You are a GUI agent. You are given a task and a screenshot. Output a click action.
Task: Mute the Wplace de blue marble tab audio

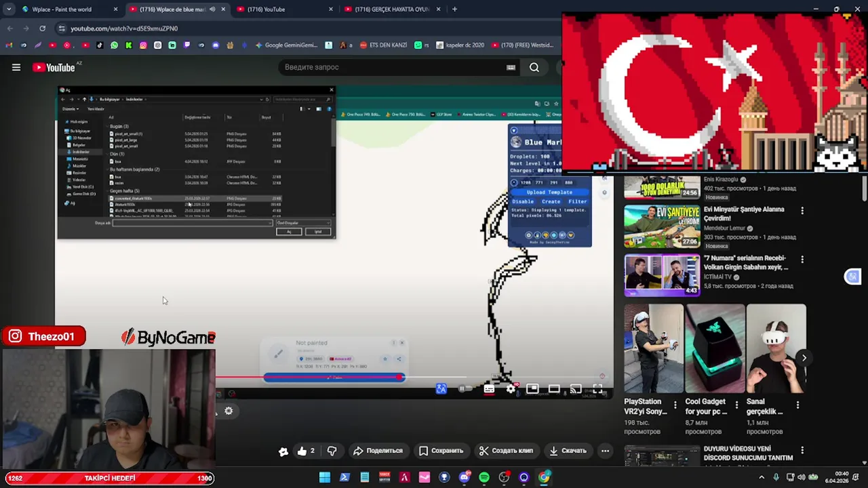point(212,9)
